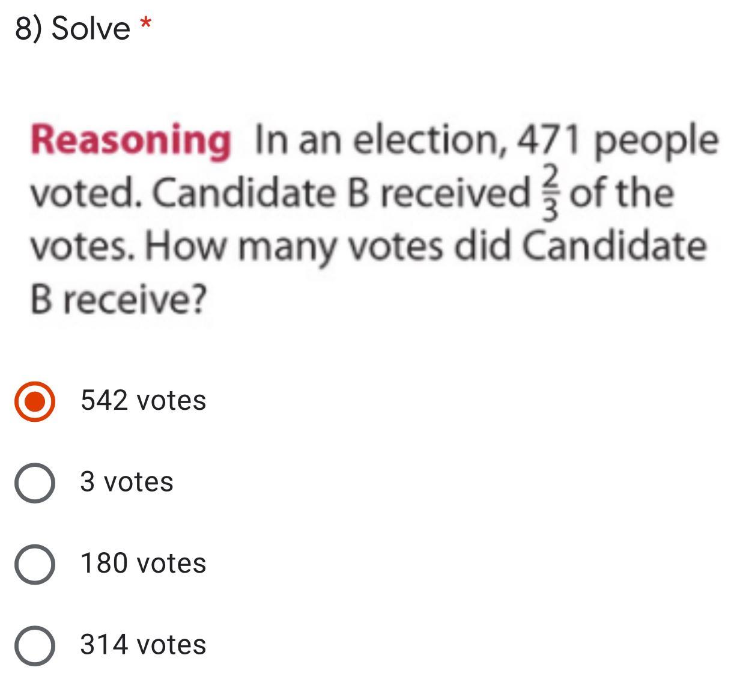The image size is (737, 700).
Task: Click the word "voted." in the problem
Action: coord(86,193)
